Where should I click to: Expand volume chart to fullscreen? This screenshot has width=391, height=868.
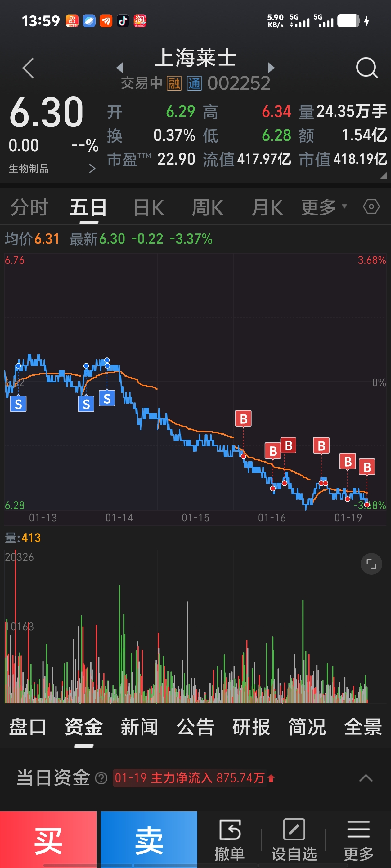[371, 564]
